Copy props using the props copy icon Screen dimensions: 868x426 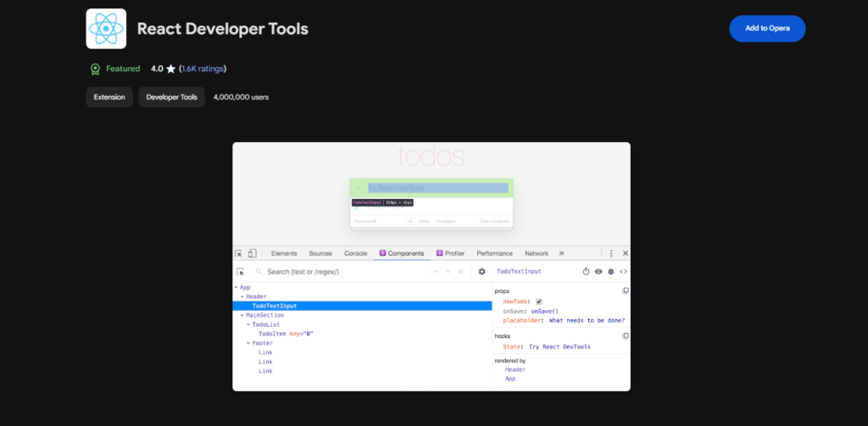626,290
